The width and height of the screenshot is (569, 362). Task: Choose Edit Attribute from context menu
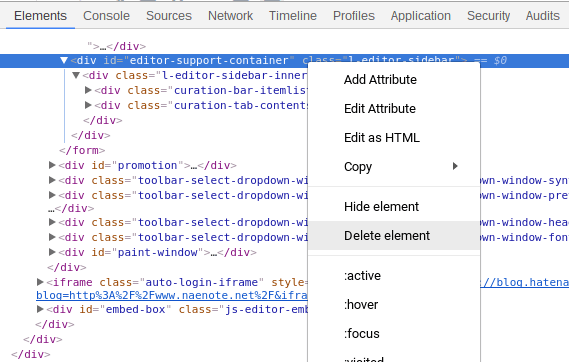394,108
